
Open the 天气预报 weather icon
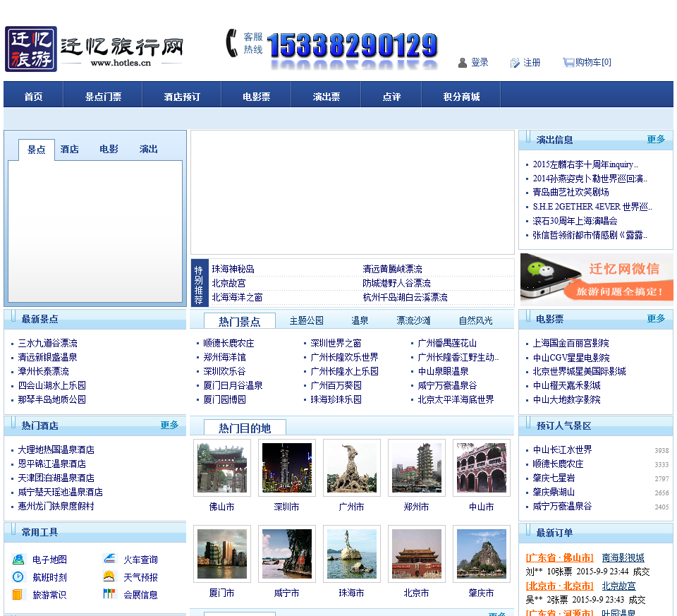[x=109, y=577]
